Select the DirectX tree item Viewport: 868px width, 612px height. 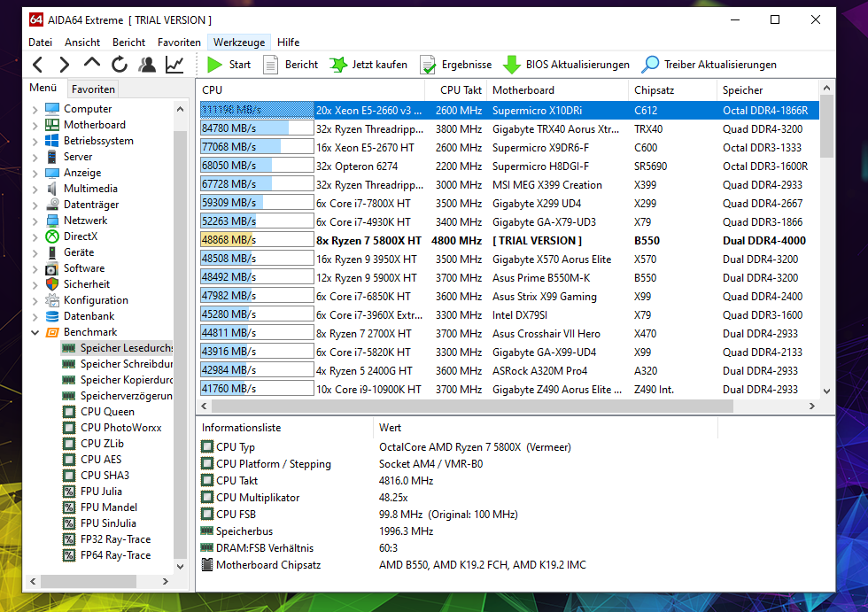[x=72, y=236]
